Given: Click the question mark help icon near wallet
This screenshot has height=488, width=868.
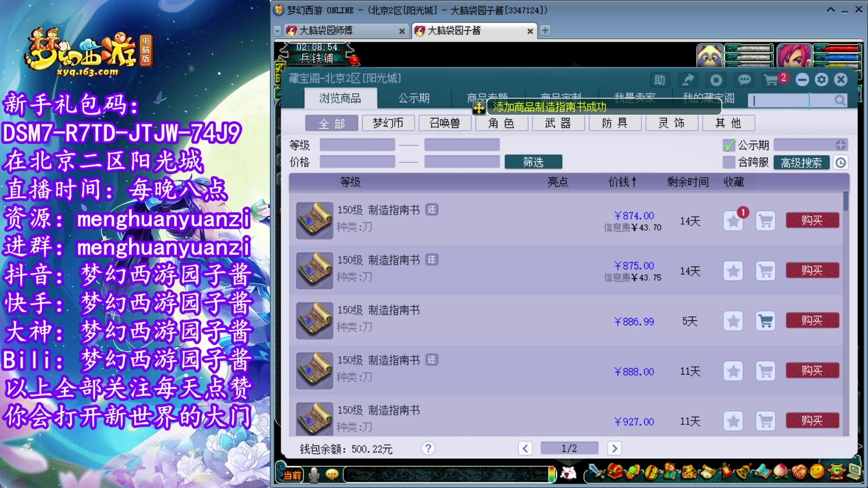Looking at the screenshot, I should 428,448.
